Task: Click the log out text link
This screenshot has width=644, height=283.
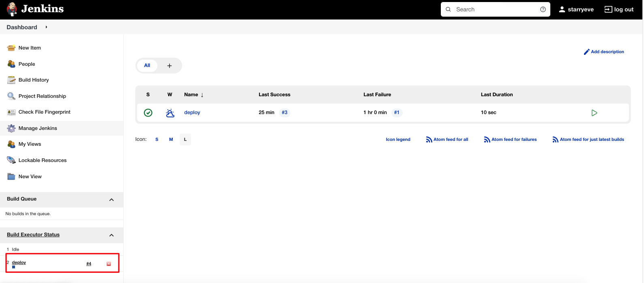Action: (x=624, y=9)
